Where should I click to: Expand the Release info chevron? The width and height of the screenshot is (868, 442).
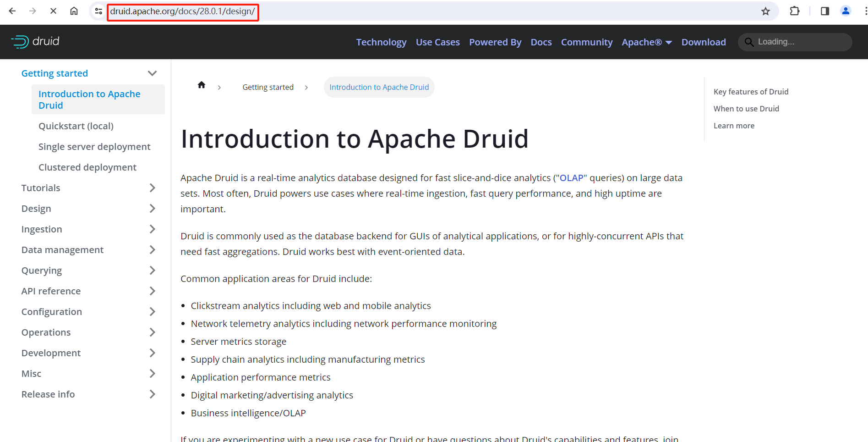(x=153, y=394)
